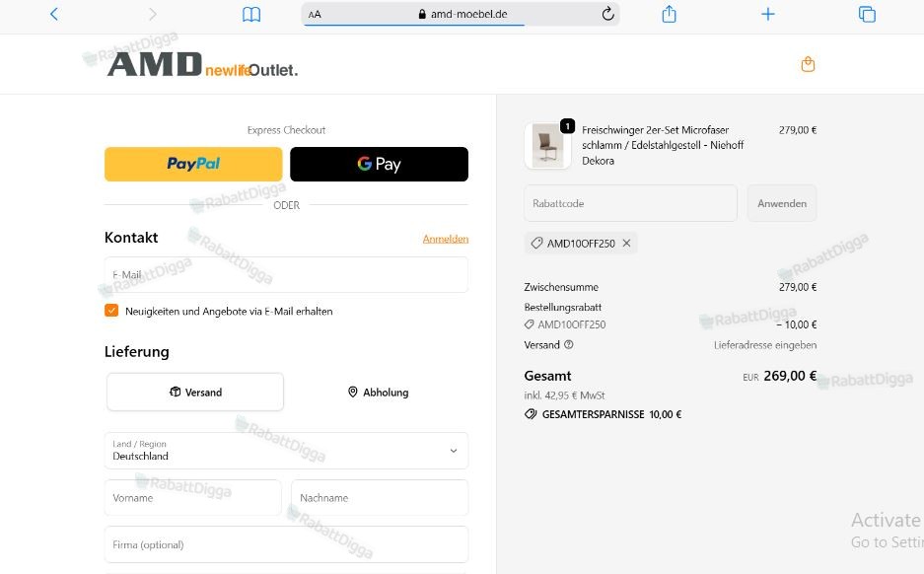Viewport: 924px width, 574px height.
Task: Click the Anmelden link
Action: (446, 239)
